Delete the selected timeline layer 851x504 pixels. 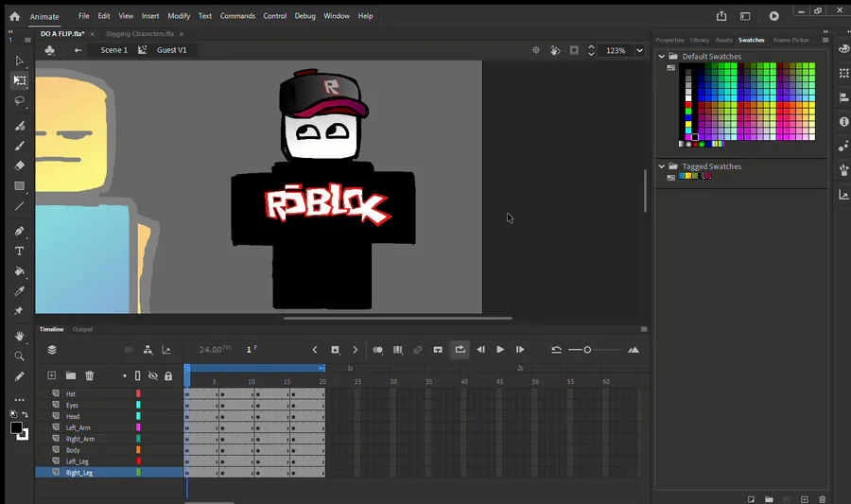90,375
